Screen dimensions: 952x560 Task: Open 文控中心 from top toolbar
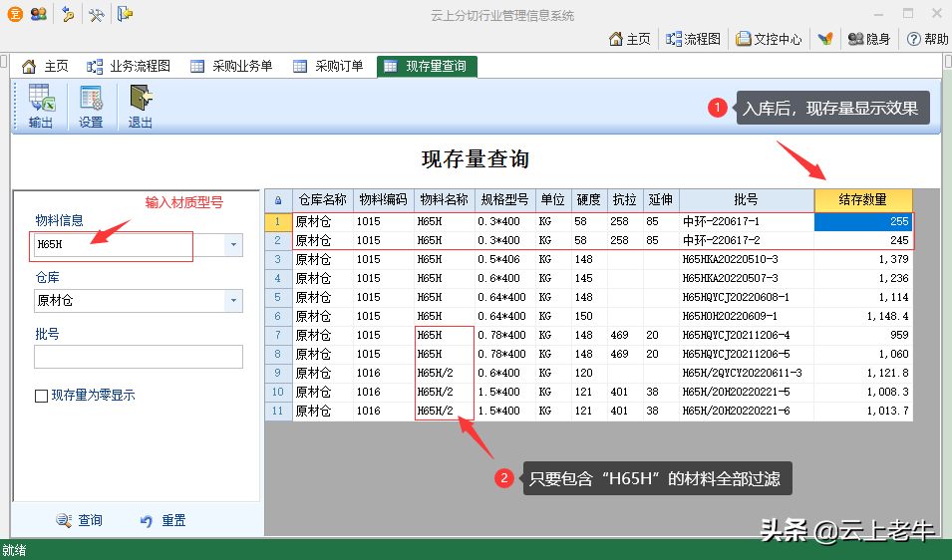(x=770, y=39)
